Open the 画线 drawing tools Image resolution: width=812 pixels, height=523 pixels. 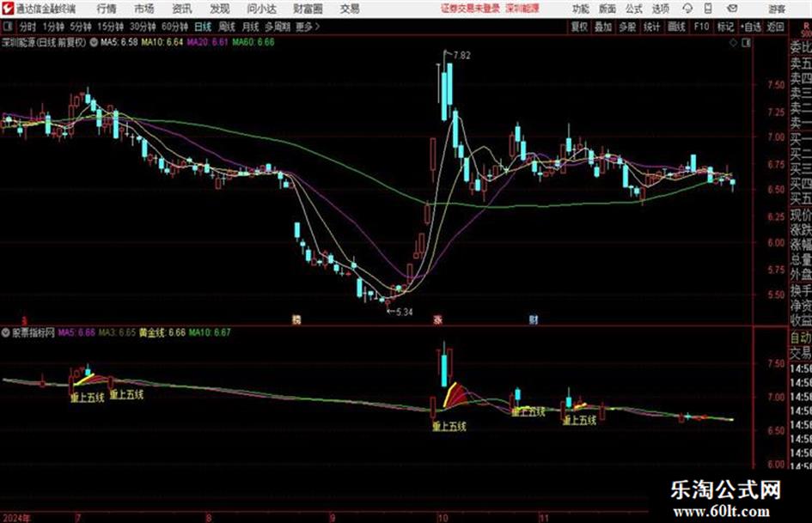676,27
